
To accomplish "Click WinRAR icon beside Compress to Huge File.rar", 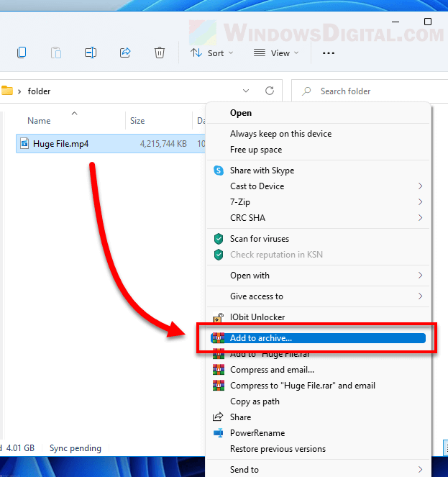I will pyautogui.click(x=219, y=386).
